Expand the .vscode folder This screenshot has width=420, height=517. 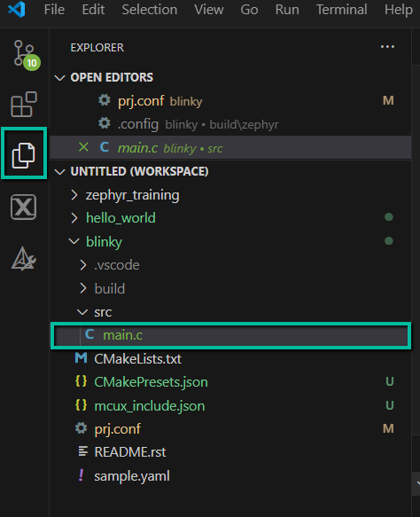[83, 265]
